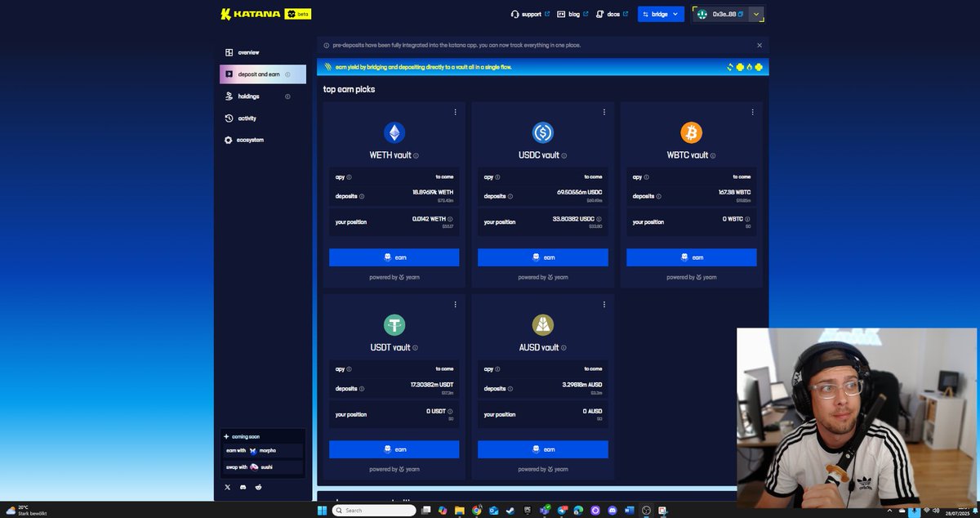Image resolution: width=980 pixels, height=518 pixels.
Task: Click info icon beside deposit and earn
Action: tap(287, 74)
